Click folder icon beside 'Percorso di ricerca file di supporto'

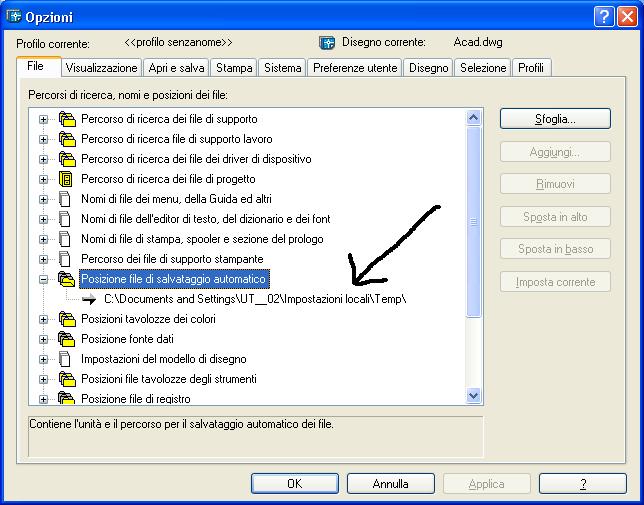67,119
